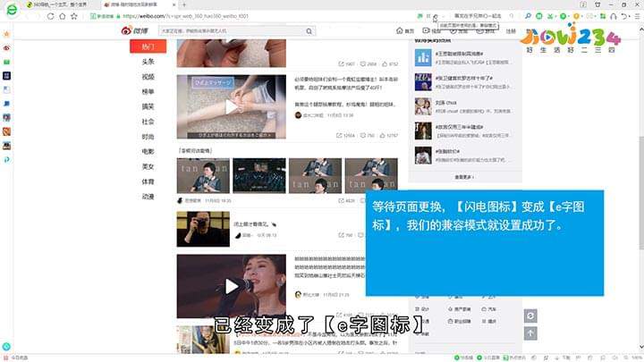This screenshot has width=644, height=362.
Task: Select the 搞笑 category
Action: (148, 106)
